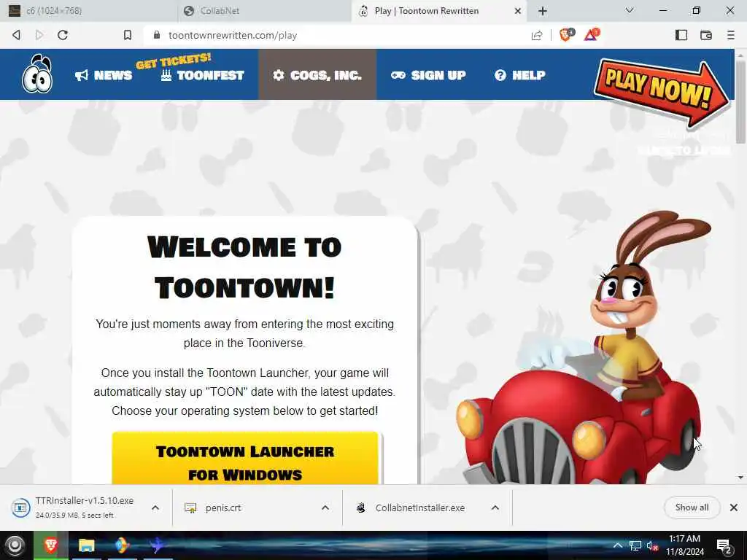
Task: Click the muted volume tray icon
Action: [x=652, y=545]
